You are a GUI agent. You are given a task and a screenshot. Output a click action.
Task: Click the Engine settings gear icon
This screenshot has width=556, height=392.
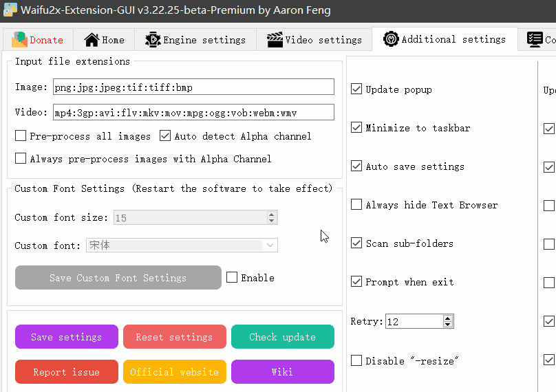153,40
